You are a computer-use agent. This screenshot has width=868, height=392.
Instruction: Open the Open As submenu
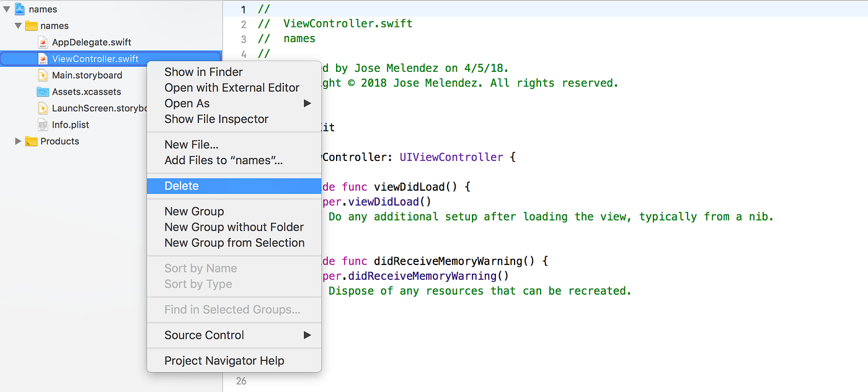pyautogui.click(x=187, y=103)
